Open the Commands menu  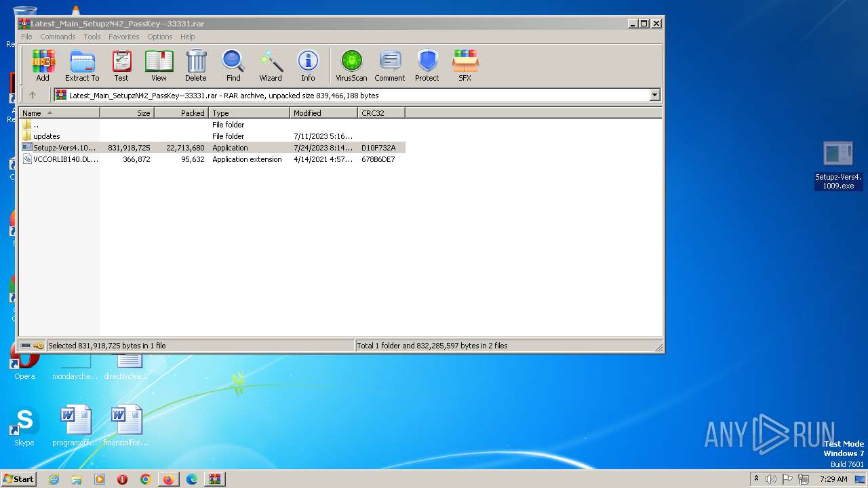coord(58,37)
